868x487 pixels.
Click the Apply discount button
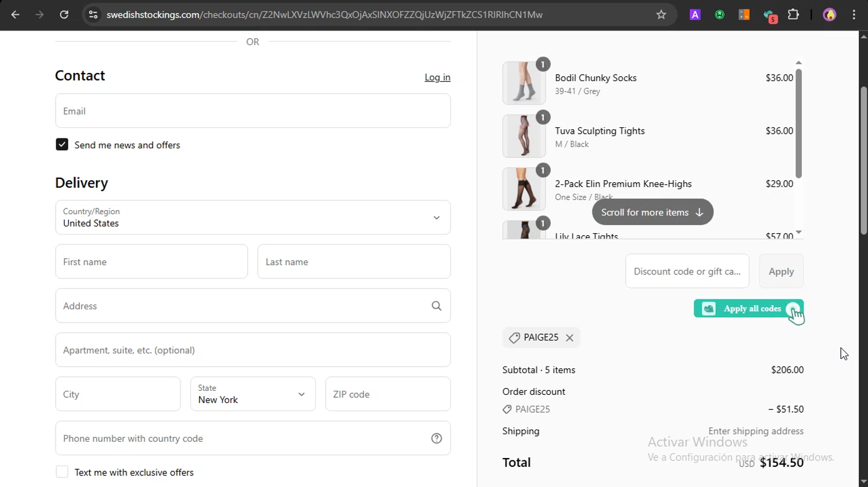tap(781, 271)
